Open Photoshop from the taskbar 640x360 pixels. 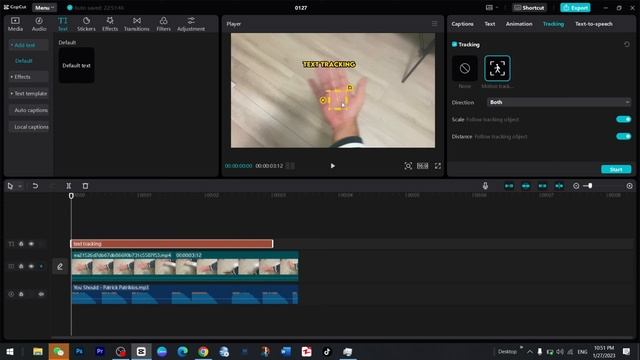[x=79, y=351]
